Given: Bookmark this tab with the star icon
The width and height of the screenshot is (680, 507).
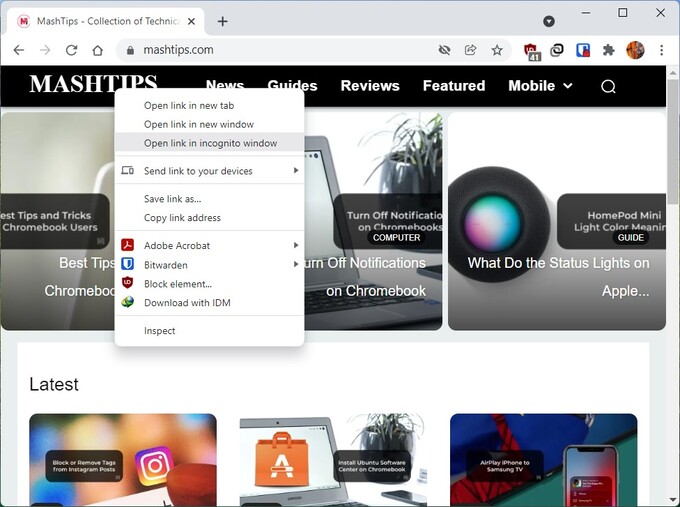Looking at the screenshot, I should click(497, 50).
